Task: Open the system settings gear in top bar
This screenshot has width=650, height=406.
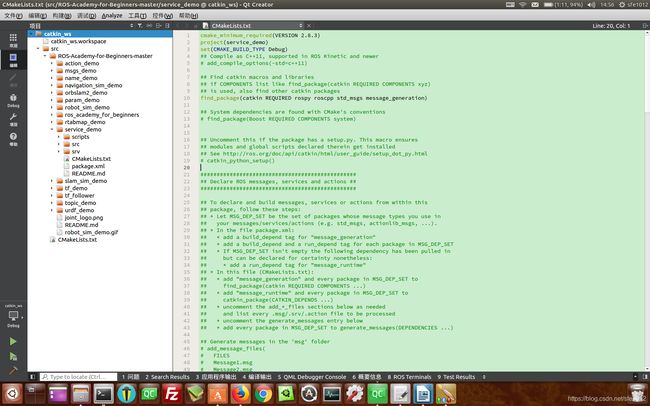Action: (622, 5)
